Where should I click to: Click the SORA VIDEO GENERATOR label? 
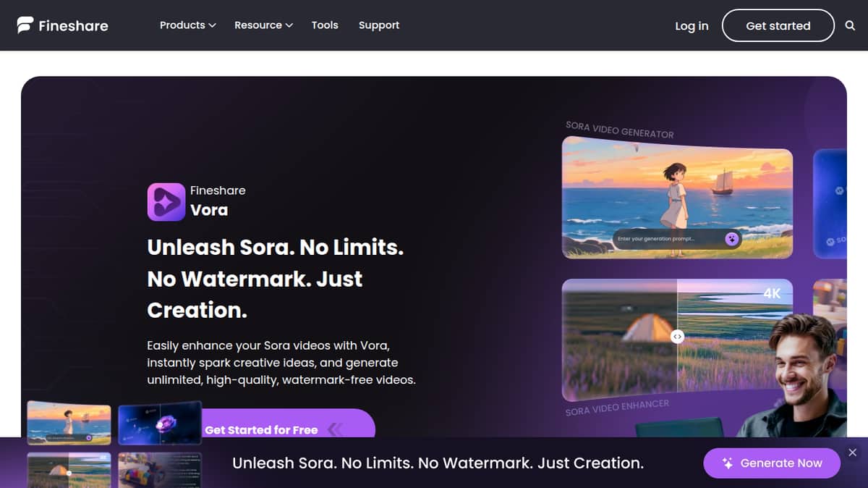coord(619,130)
